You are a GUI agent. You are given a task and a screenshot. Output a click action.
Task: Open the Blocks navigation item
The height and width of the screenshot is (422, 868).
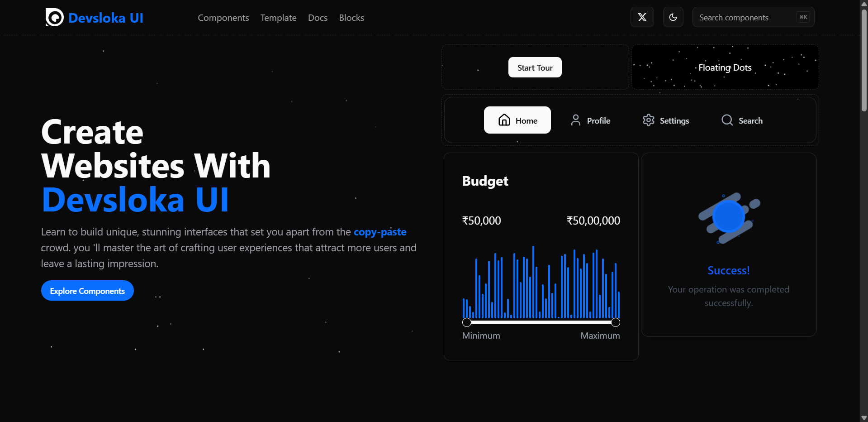coord(351,18)
